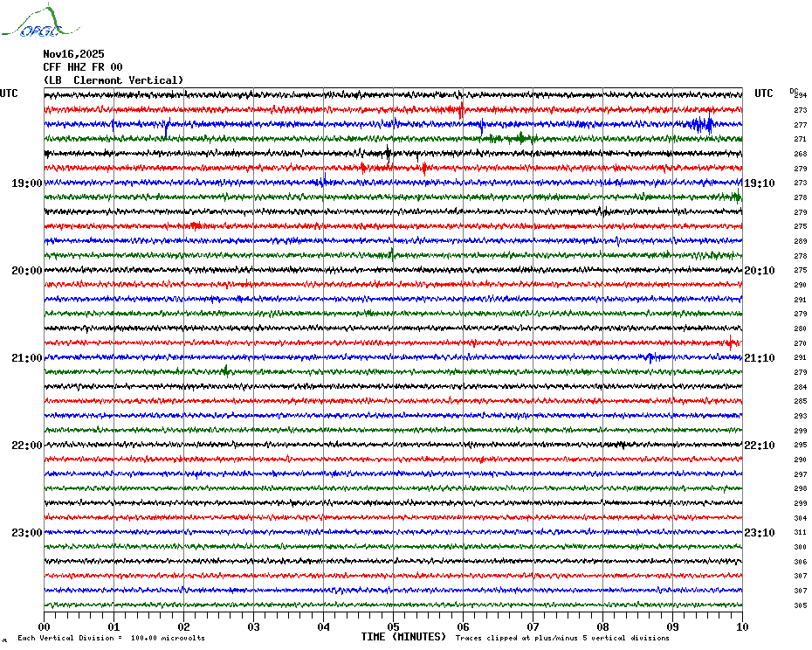This screenshot has width=812, height=650.
Task: Click the Nov16,2025 date label
Action: tap(73, 54)
